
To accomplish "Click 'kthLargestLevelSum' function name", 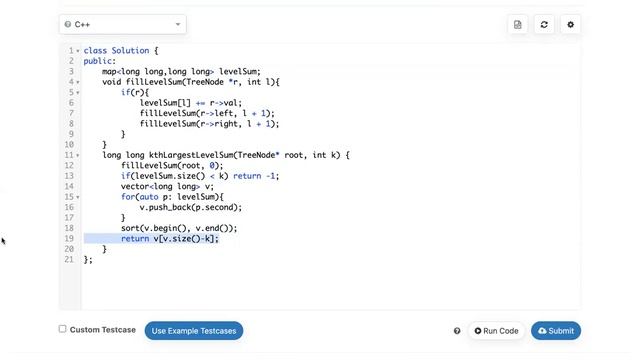I will (191, 155).
